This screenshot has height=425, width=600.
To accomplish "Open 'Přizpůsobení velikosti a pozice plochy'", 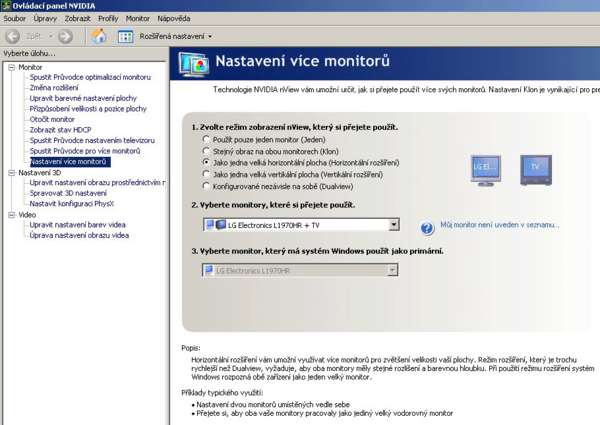I will coord(88,109).
